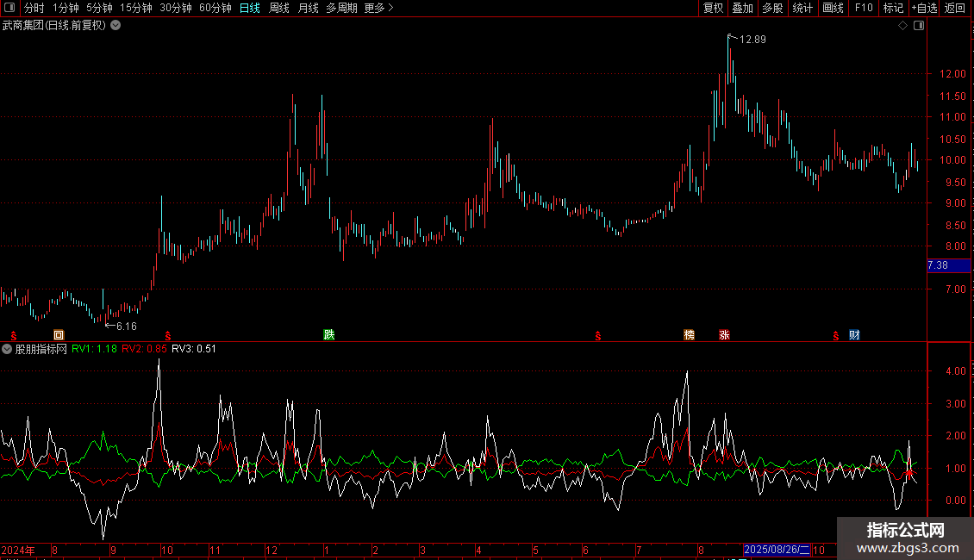974x560 pixels.
Task: Click the 复权 button
Action: click(x=713, y=8)
